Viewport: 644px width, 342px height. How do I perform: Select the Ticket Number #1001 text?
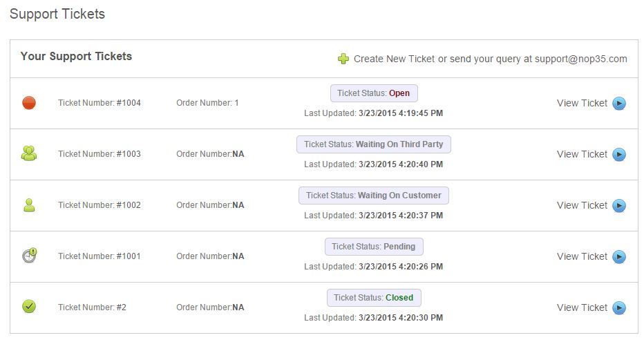[99, 256]
